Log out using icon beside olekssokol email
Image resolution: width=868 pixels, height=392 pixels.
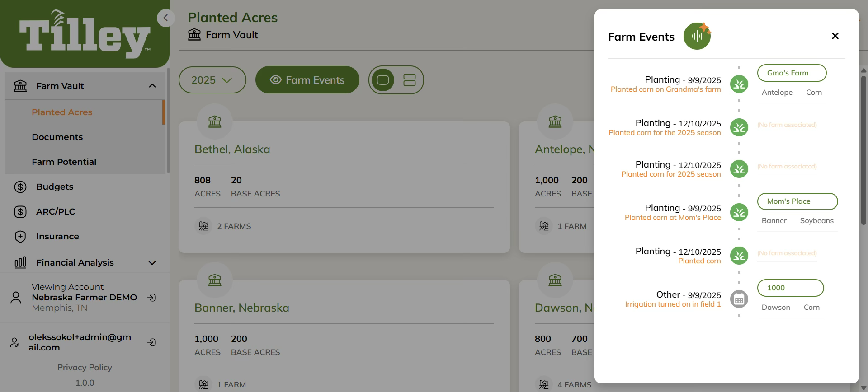pyautogui.click(x=152, y=342)
